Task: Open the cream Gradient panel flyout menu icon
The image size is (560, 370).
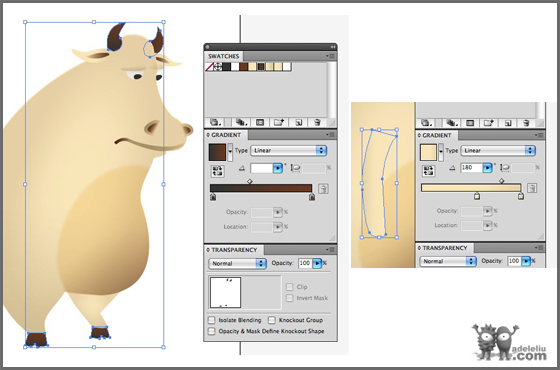Action: 540,135
